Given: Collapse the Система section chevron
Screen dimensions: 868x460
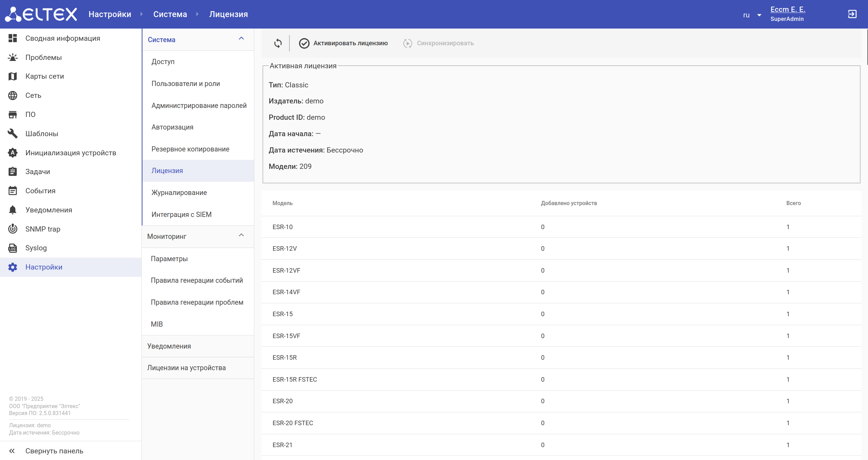Looking at the screenshot, I should (x=241, y=39).
